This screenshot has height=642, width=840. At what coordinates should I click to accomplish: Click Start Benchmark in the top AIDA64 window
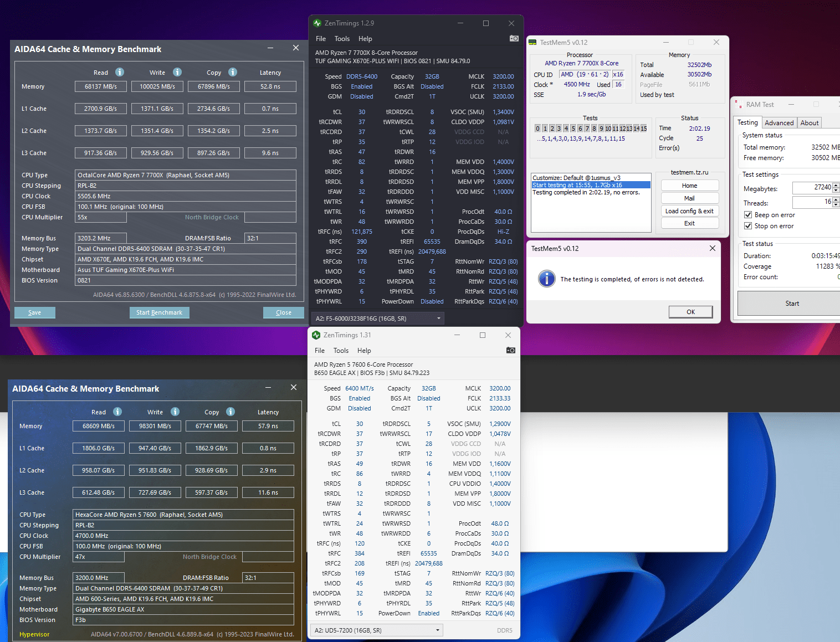tap(159, 312)
